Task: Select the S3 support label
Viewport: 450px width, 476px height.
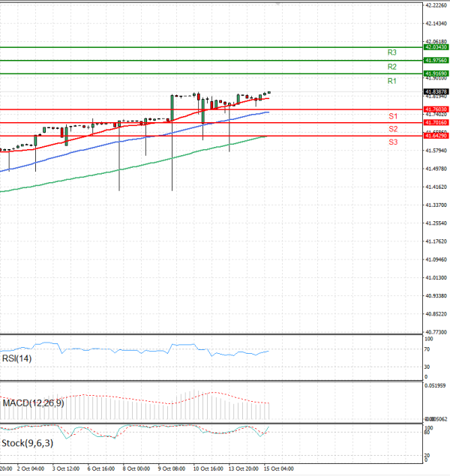Action: (x=392, y=142)
